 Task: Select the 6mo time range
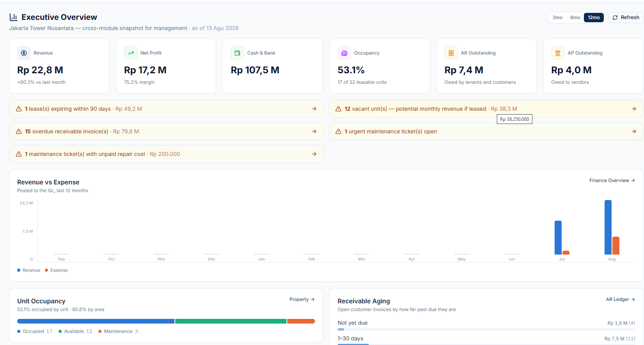(575, 18)
